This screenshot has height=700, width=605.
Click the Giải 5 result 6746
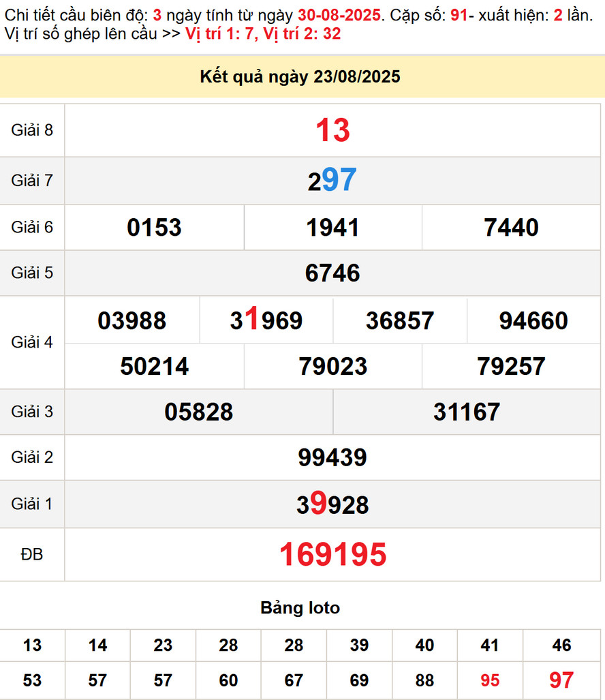[332, 273]
